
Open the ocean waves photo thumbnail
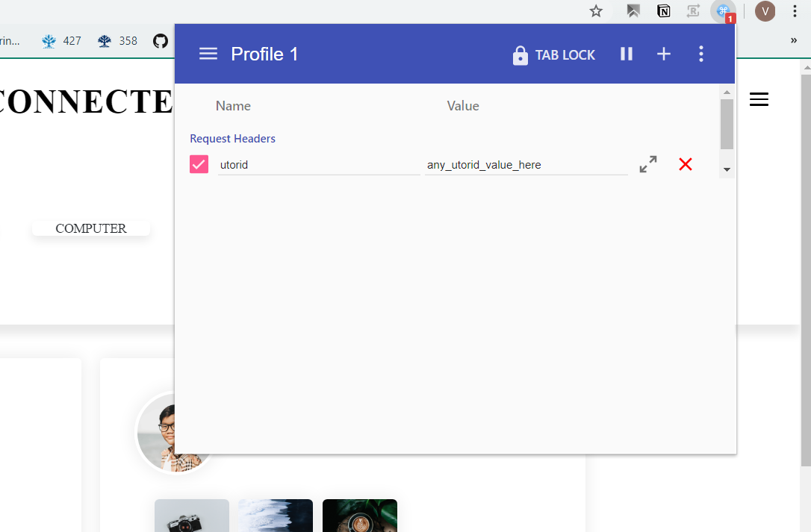pos(276,516)
